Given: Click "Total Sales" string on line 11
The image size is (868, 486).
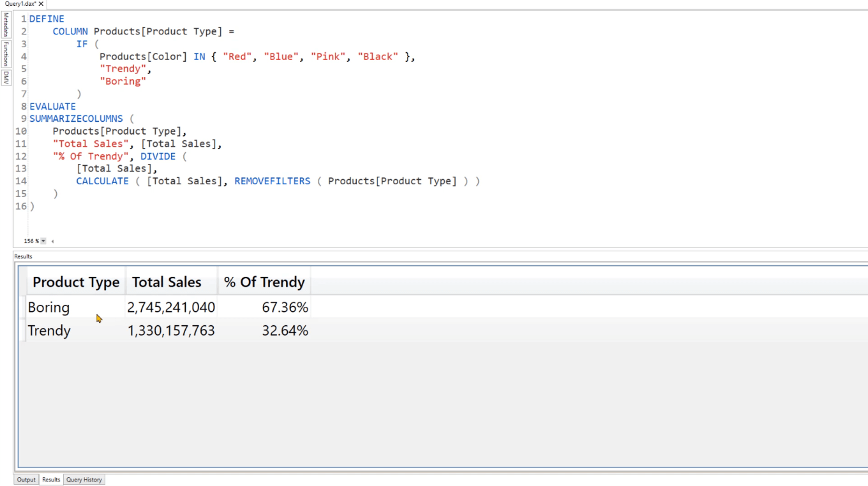Looking at the screenshot, I should click(91, 144).
